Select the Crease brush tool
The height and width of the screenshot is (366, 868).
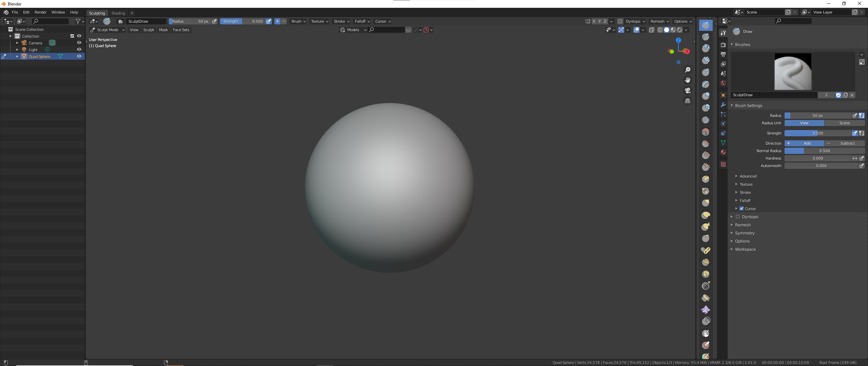tap(706, 120)
